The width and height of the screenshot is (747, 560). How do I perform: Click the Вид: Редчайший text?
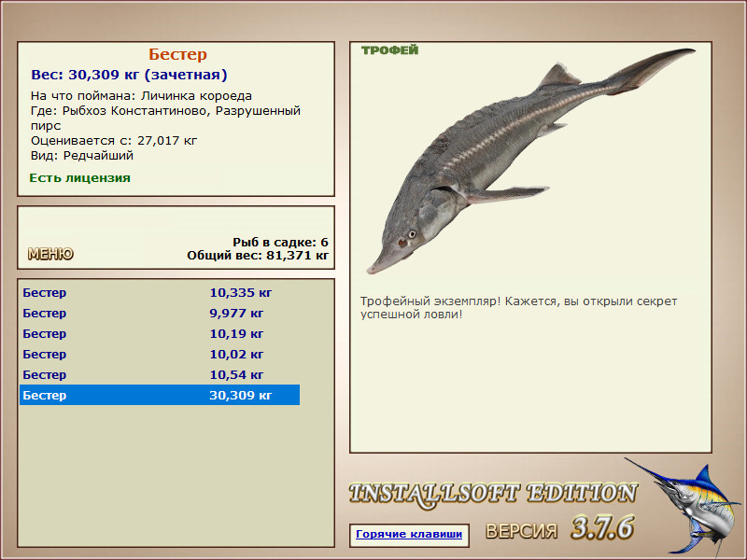pos(82,156)
